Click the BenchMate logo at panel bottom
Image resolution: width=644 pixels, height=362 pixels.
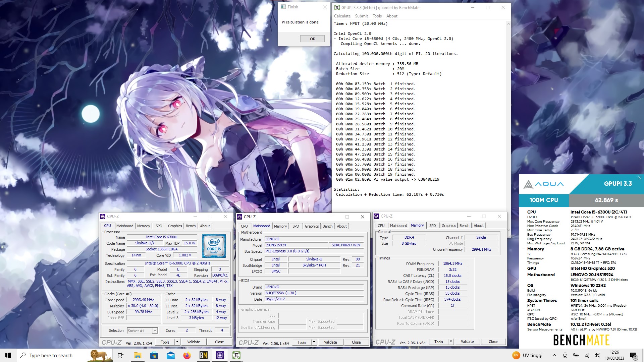click(581, 340)
